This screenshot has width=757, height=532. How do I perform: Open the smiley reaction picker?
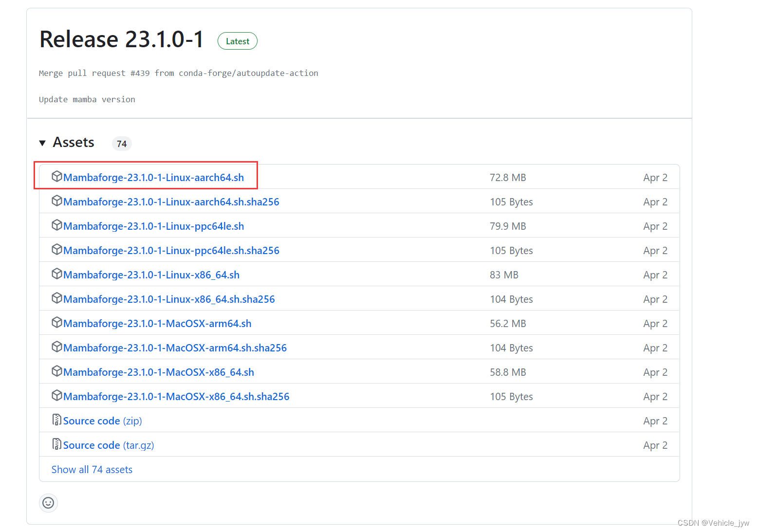pyautogui.click(x=48, y=503)
